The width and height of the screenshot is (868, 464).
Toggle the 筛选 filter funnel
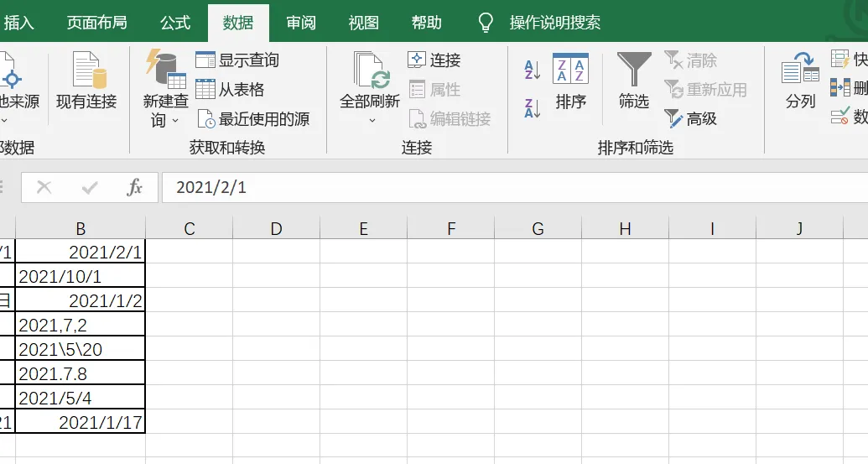(634, 69)
